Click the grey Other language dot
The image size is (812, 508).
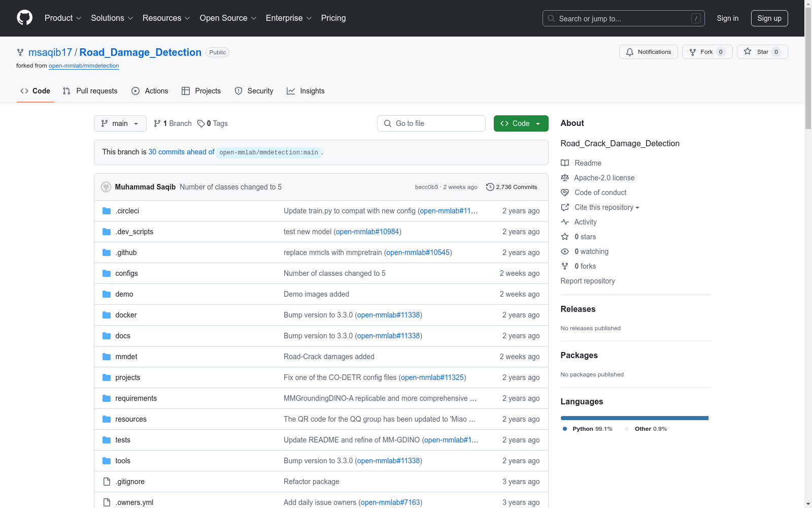tap(627, 429)
